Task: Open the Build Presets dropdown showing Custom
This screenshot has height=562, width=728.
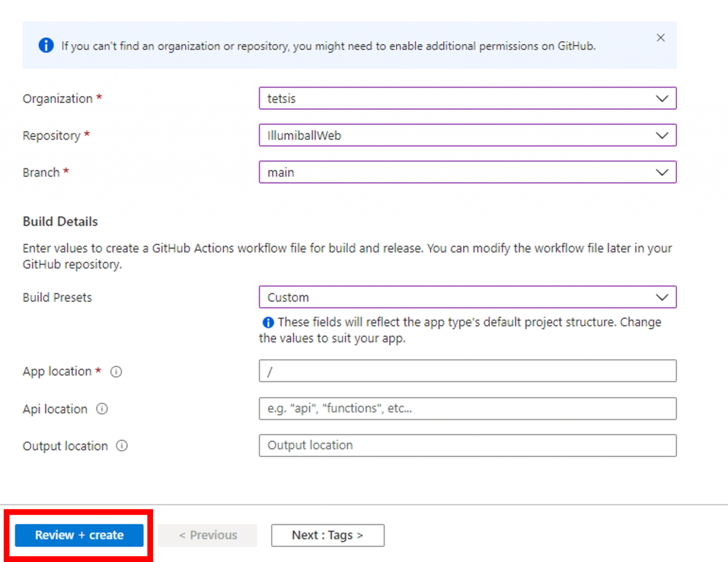Action: click(x=467, y=297)
